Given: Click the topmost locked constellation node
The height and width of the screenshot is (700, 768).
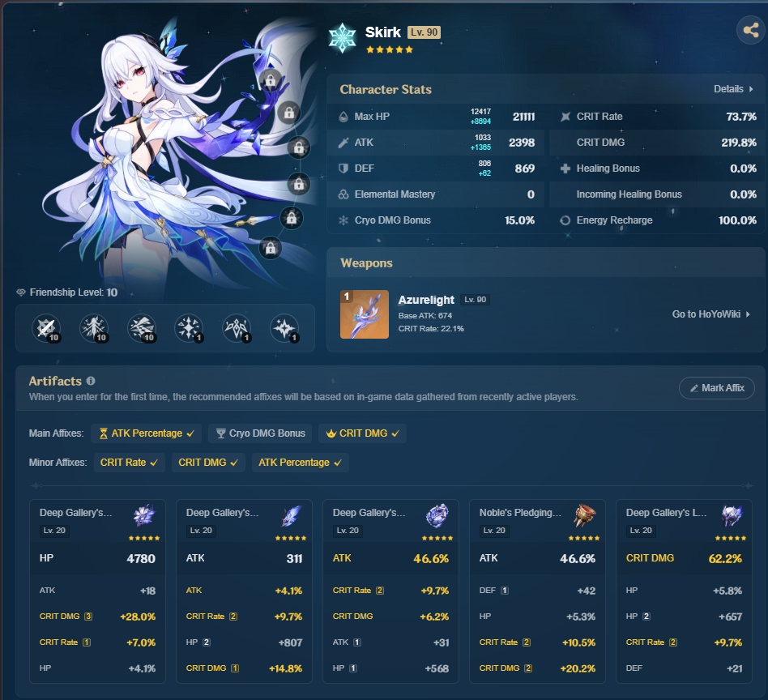Looking at the screenshot, I should tap(271, 80).
